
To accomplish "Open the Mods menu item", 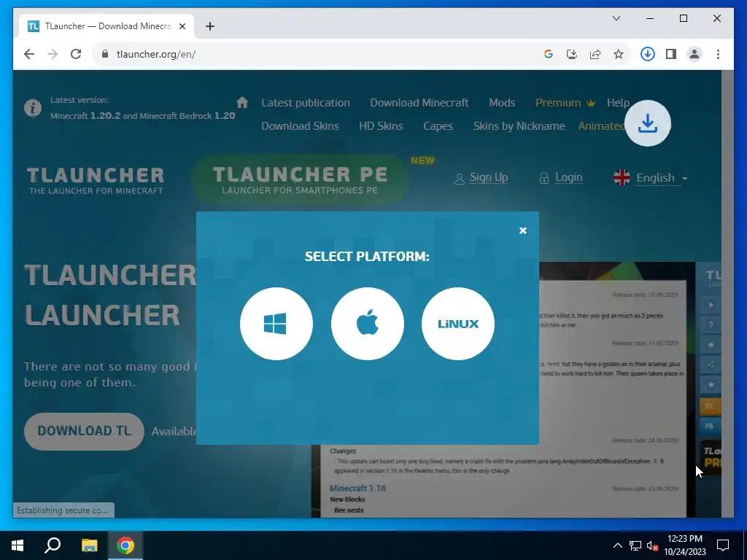I will point(502,103).
